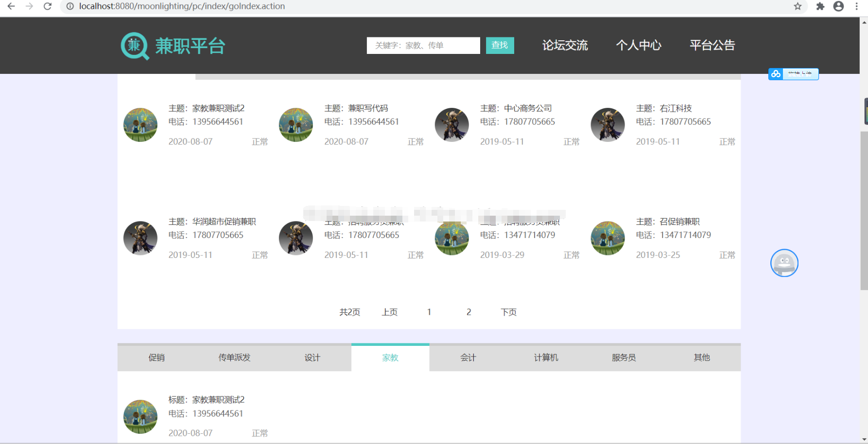Open avatar of 家教兼职测试2 listing in top grid
Image resolution: width=868 pixels, height=444 pixels.
[140, 125]
